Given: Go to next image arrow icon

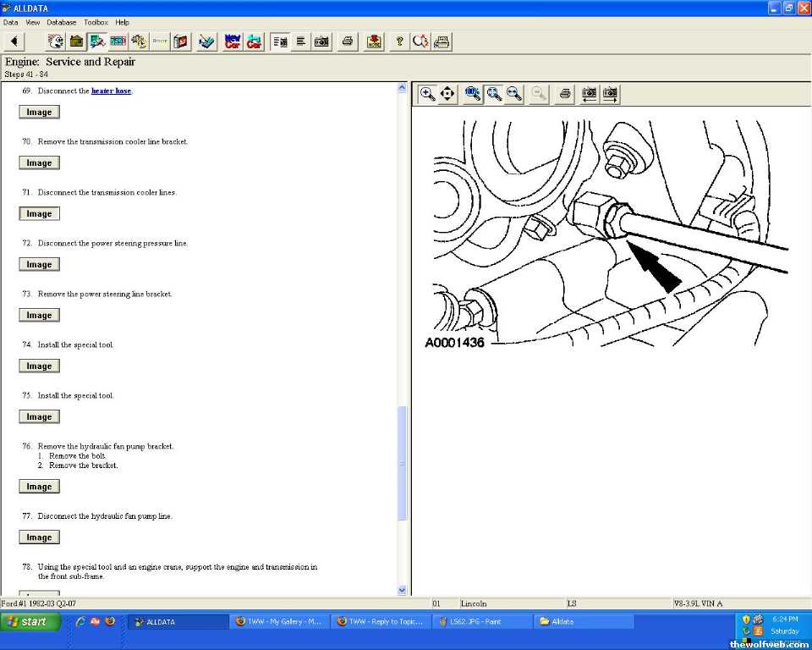Looking at the screenshot, I should (610, 94).
